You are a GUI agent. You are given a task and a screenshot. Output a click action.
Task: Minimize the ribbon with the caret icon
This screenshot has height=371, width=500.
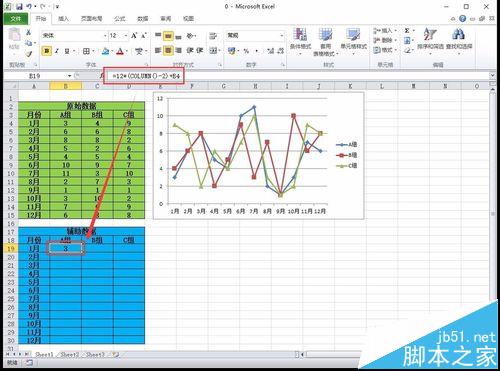coord(453,19)
